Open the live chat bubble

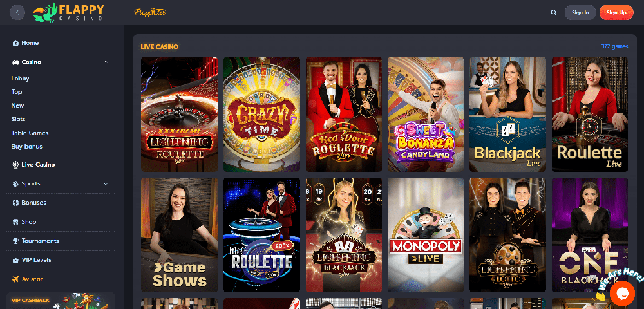pyautogui.click(x=622, y=293)
